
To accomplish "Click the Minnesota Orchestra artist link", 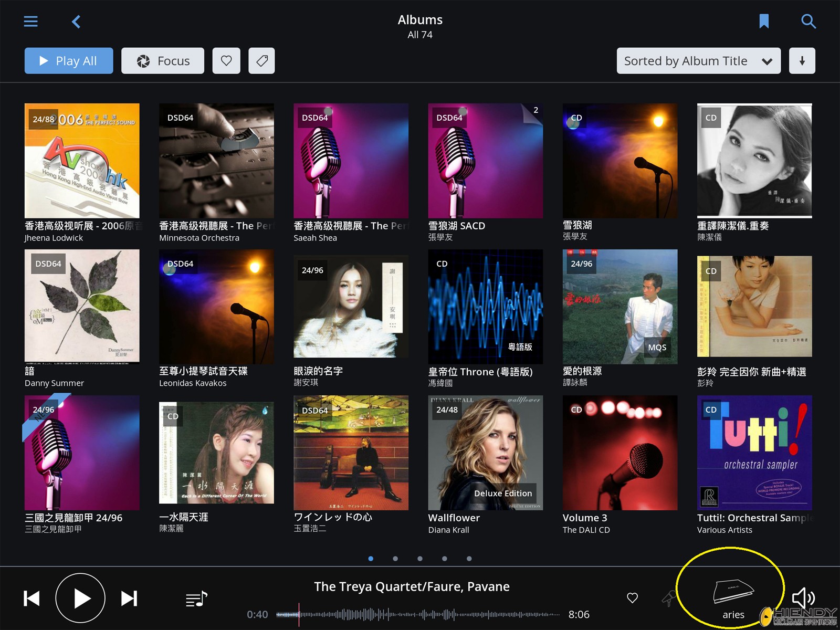I will pyautogui.click(x=199, y=238).
